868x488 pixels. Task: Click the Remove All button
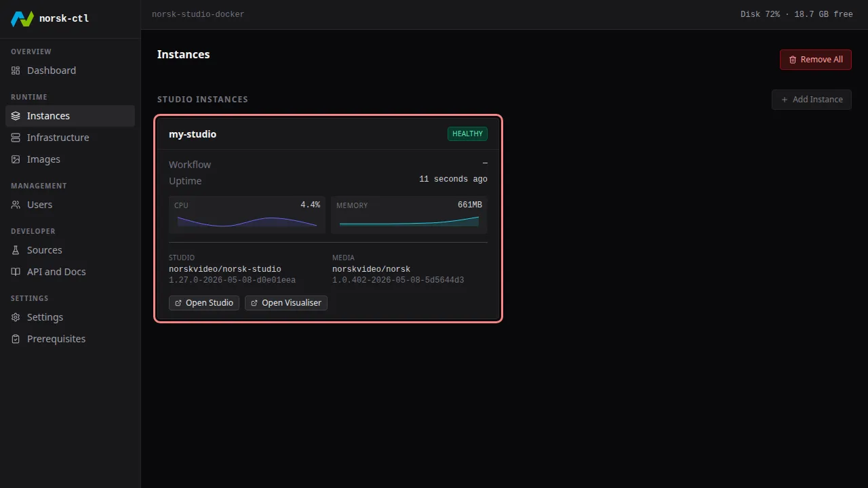tap(815, 60)
